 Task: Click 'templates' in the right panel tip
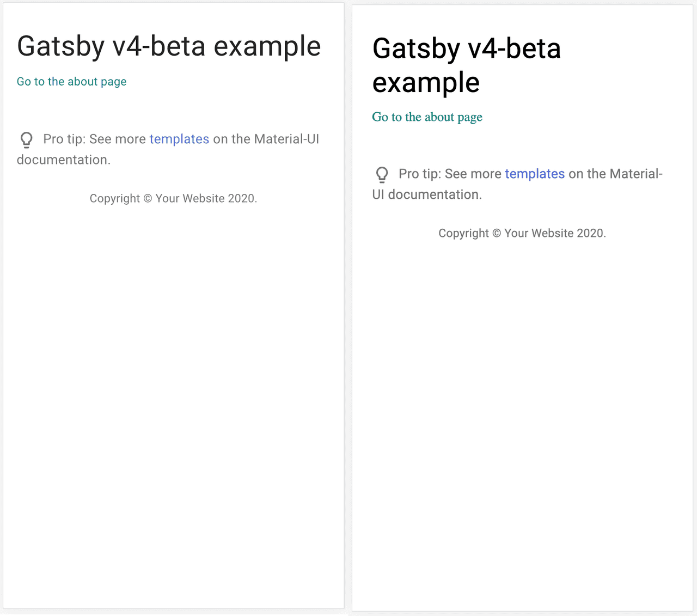point(535,174)
